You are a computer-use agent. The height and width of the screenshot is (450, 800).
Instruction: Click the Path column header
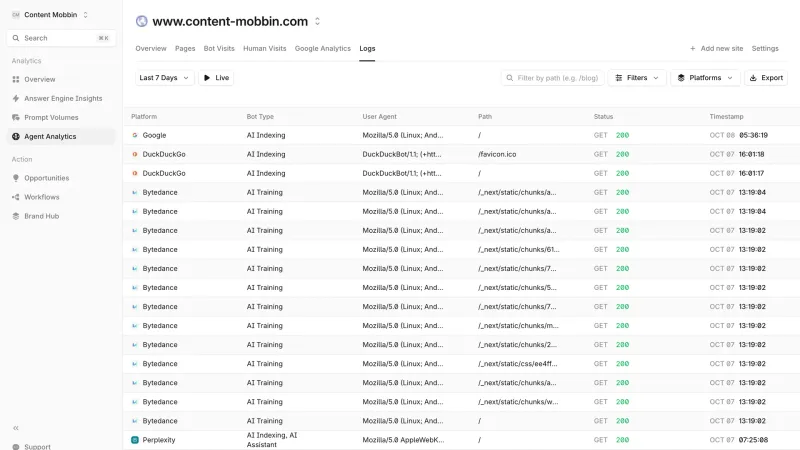pos(485,116)
